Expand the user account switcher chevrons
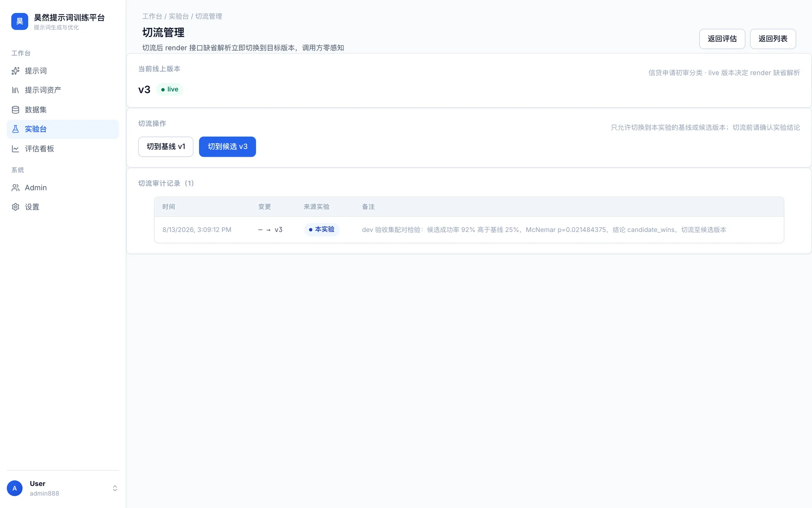Viewport: 812px width, 508px height. click(115, 488)
